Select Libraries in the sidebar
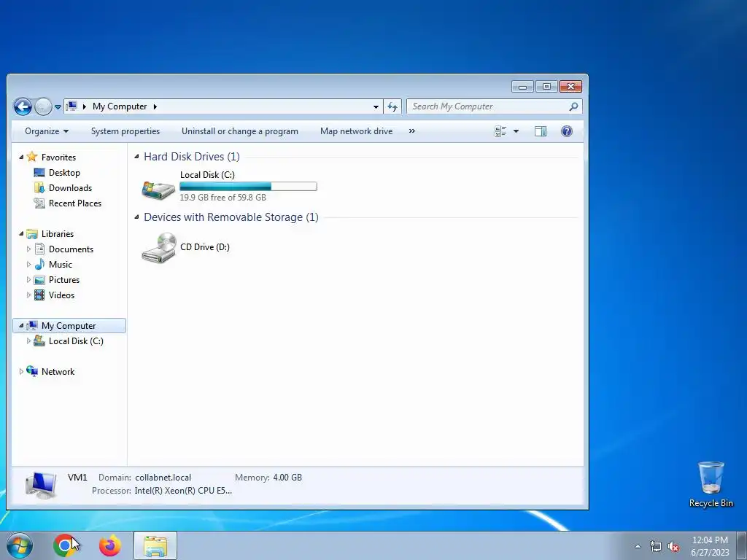747x560 pixels. tap(57, 234)
